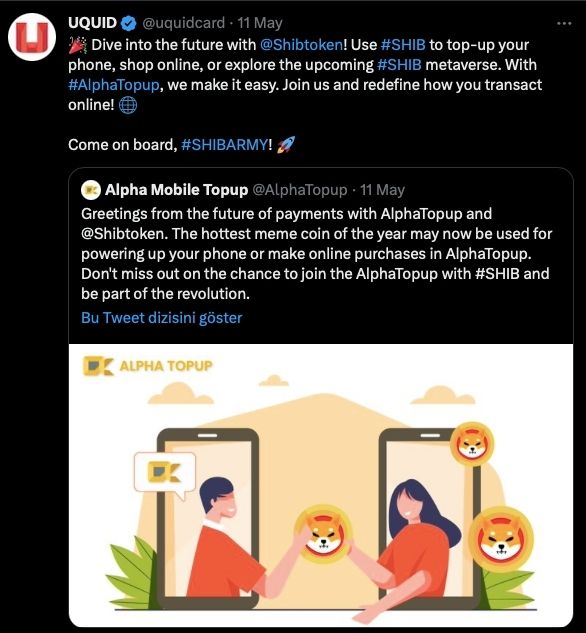Click the blue verified badge next to UQUID
The image size is (586, 633).
[129, 23]
